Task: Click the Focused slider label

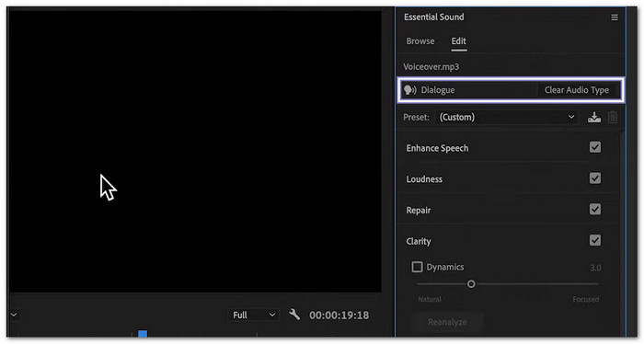Action: tap(586, 299)
